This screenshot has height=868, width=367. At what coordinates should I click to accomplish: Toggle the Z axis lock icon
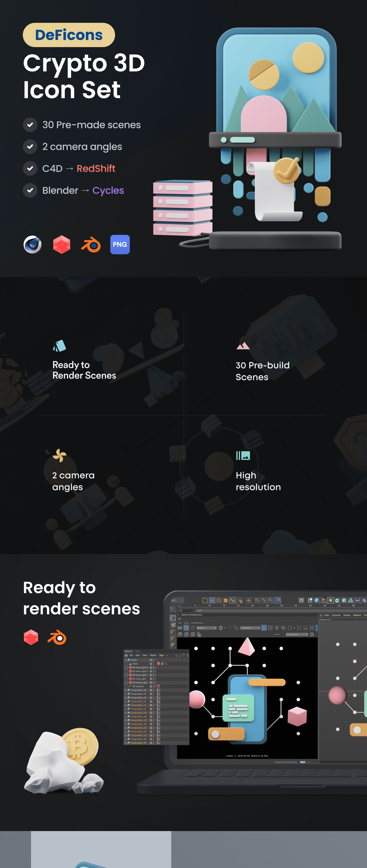[x=271, y=600]
